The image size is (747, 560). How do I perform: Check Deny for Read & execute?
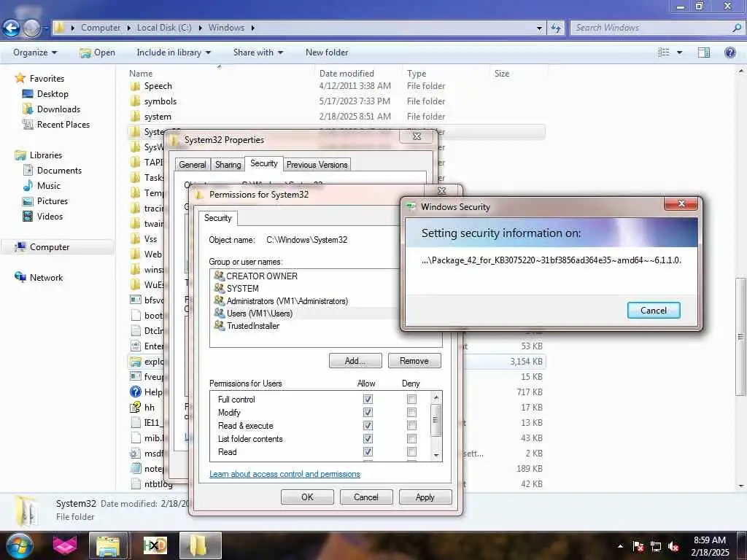click(x=411, y=425)
